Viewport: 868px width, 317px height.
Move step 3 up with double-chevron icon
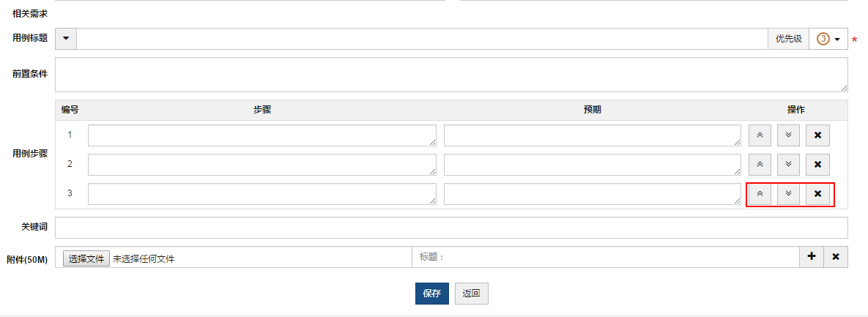click(x=760, y=194)
